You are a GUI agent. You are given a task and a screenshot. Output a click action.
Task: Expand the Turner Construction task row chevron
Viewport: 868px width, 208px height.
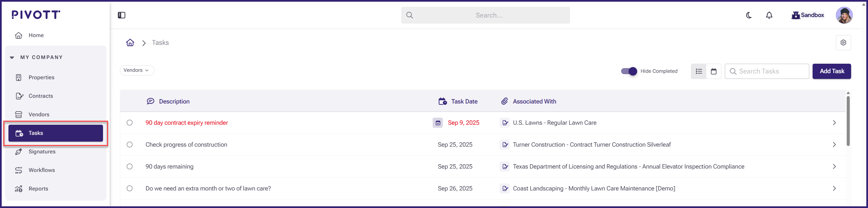click(834, 145)
